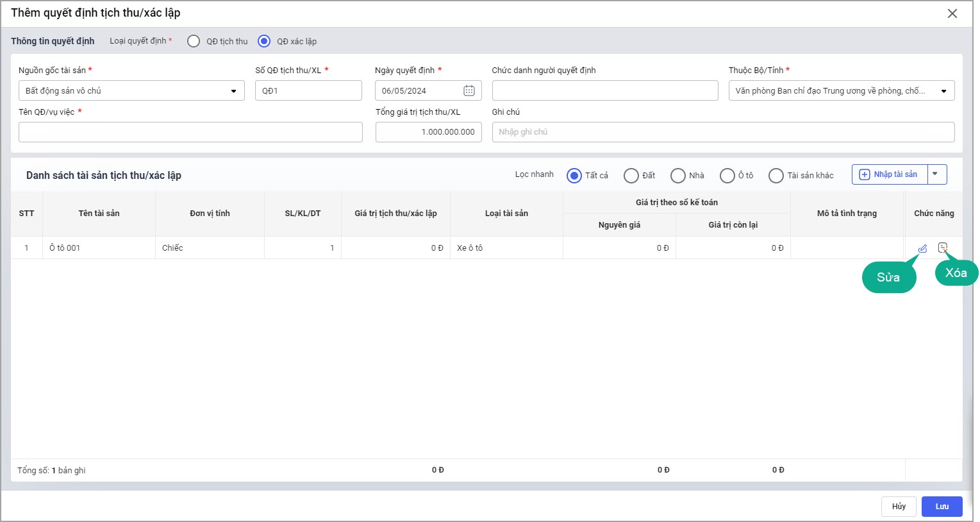
Task: Open the calendar picker for Ngày quyết định
Action: coord(469,90)
